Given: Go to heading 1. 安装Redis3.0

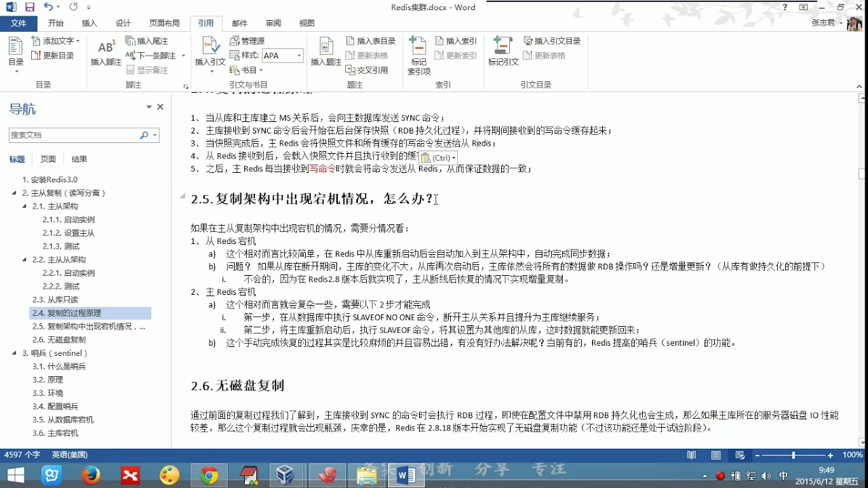Looking at the screenshot, I should pyautogui.click(x=50, y=180).
